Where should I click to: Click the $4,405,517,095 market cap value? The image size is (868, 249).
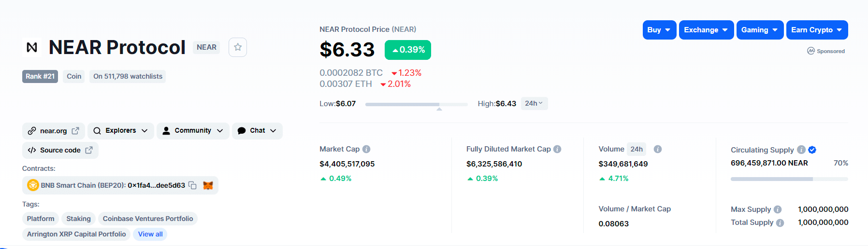pyautogui.click(x=347, y=164)
